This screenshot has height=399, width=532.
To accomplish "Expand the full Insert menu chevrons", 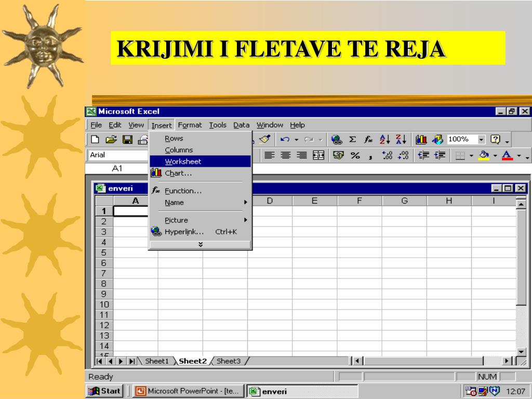I will [x=200, y=244].
